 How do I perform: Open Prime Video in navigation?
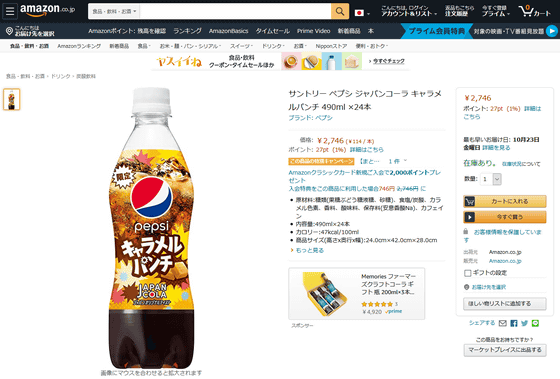click(314, 31)
